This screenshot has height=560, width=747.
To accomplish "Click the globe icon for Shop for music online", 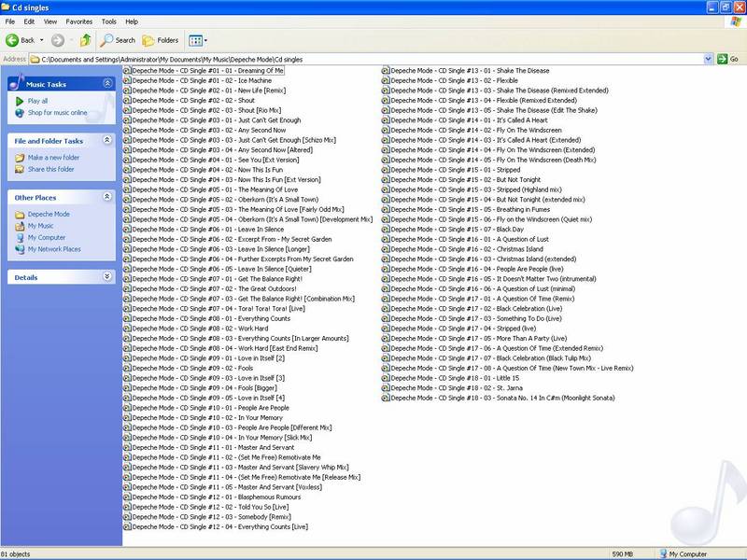I will (20, 113).
